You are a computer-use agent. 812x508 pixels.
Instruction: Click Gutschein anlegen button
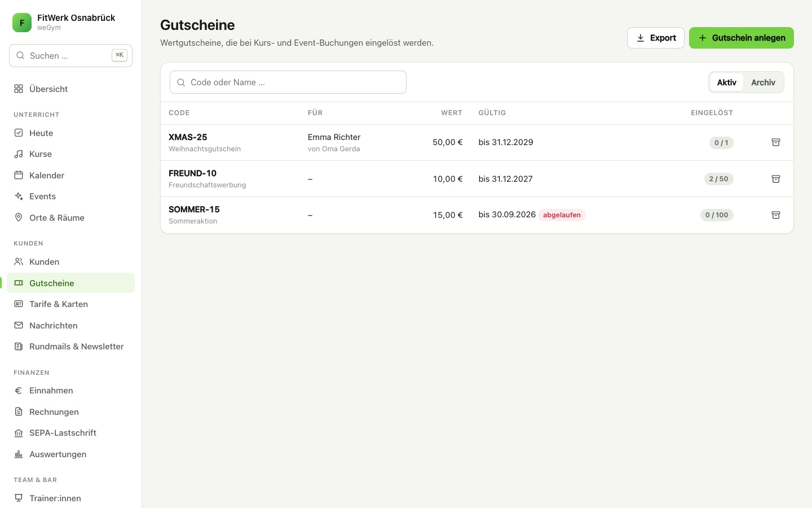(742, 38)
